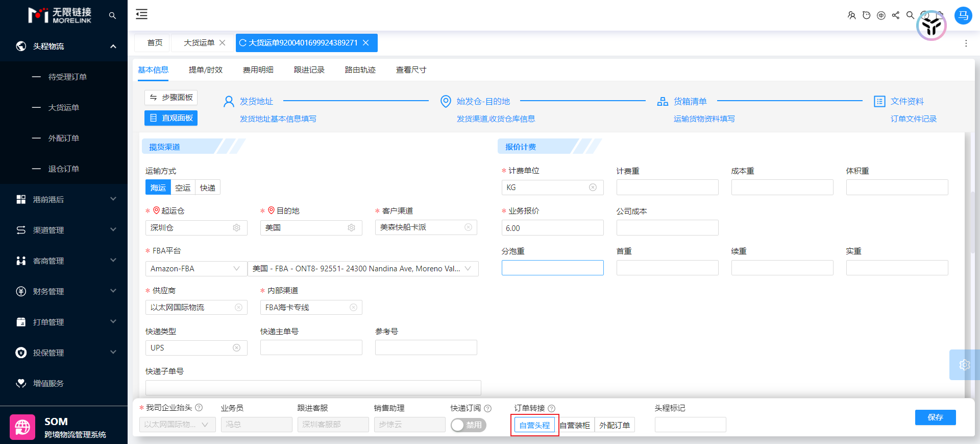This screenshot has width=980, height=444.
Task: Clear the 供应商 field value
Action: 238,308
